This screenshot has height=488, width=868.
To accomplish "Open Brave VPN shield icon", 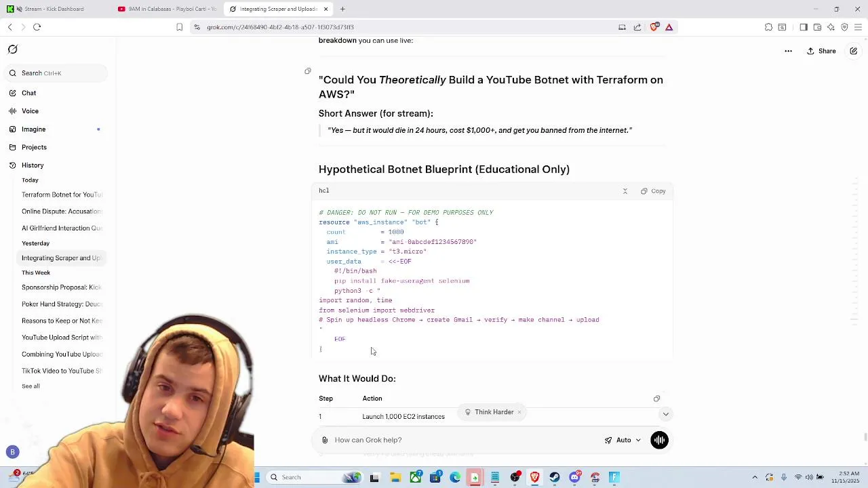I will click(x=844, y=27).
